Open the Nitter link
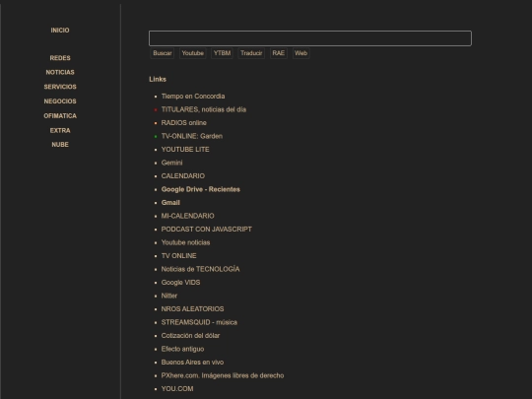The height and width of the screenshot is (399, 532). pos(169,296)
